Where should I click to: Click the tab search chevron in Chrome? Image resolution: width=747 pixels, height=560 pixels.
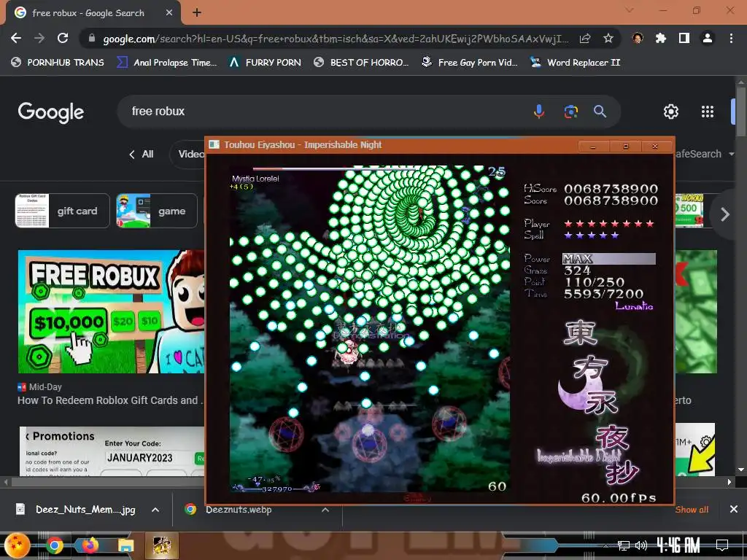[630, 10]
